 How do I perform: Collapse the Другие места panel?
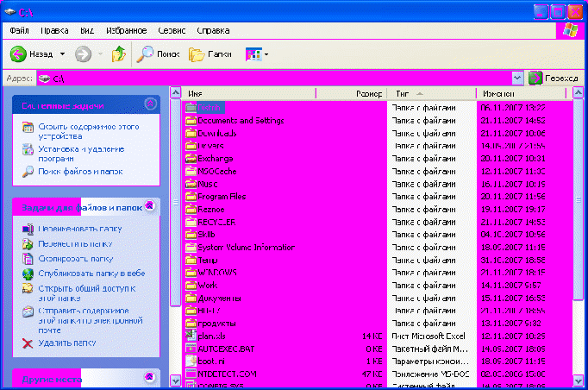coord(150,376)
